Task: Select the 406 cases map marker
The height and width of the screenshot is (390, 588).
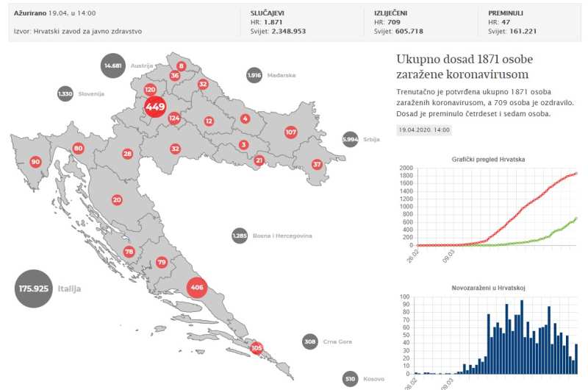Action: pyautogui.click(x=196, y=287)
